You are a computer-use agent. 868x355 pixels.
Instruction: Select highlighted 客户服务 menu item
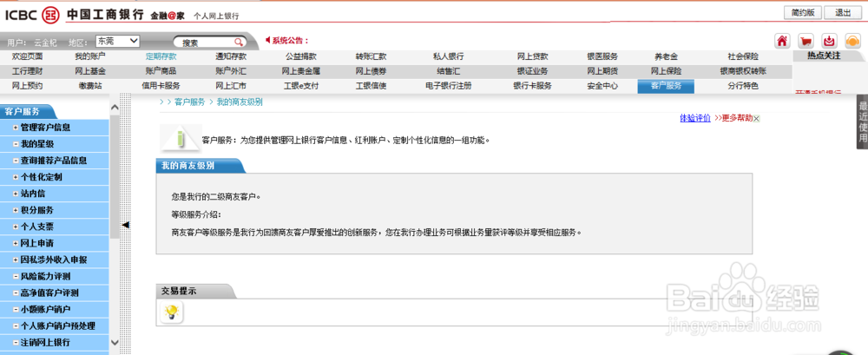pyautogui.click(x=666, y=87)
